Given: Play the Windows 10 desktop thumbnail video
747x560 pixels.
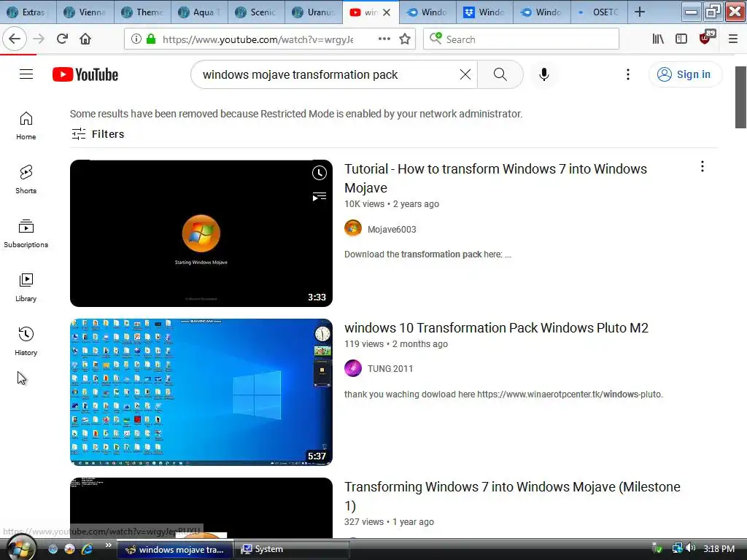Looking at the screenshot, I should point(201,392).
